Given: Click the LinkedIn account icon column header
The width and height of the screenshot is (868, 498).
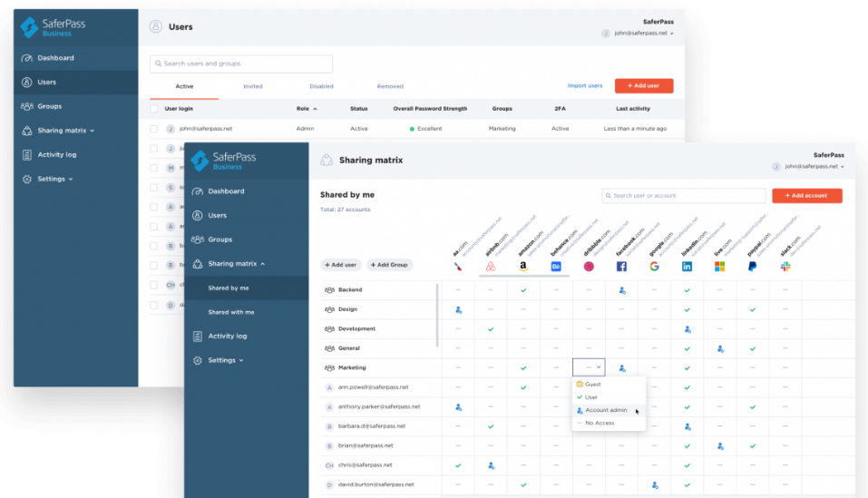Looking at the screenshot, I should pos(687,267).
